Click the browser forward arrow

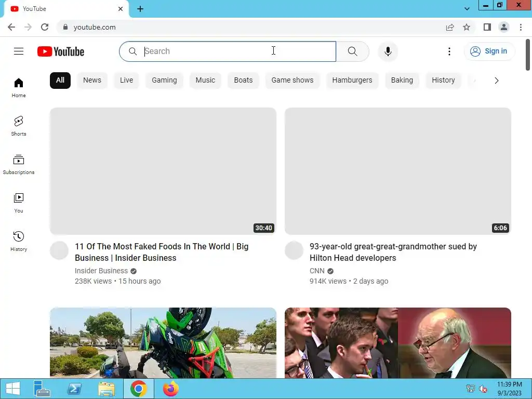(x=28, y=27)
